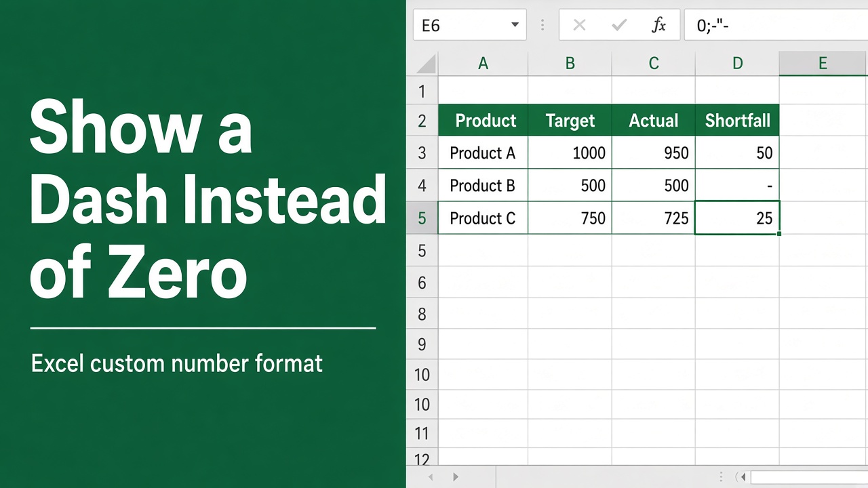Select row 6 header
The width and height of the screenshot is (868, 488).
click(x=422, y=283)
